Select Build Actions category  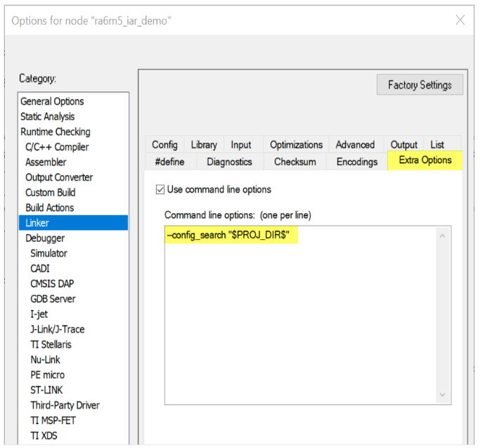pos(50,207)
